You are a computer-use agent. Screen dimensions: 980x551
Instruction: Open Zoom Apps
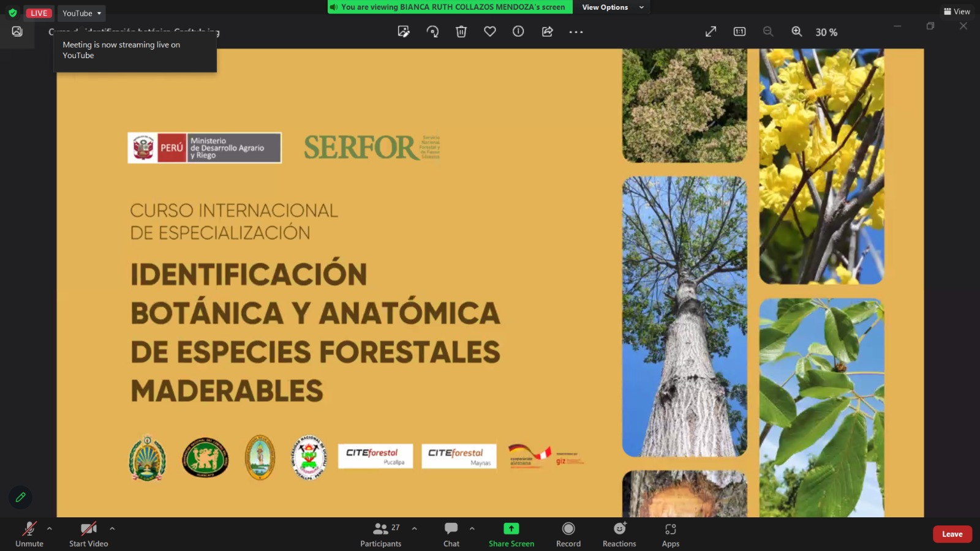click(671, 534)
